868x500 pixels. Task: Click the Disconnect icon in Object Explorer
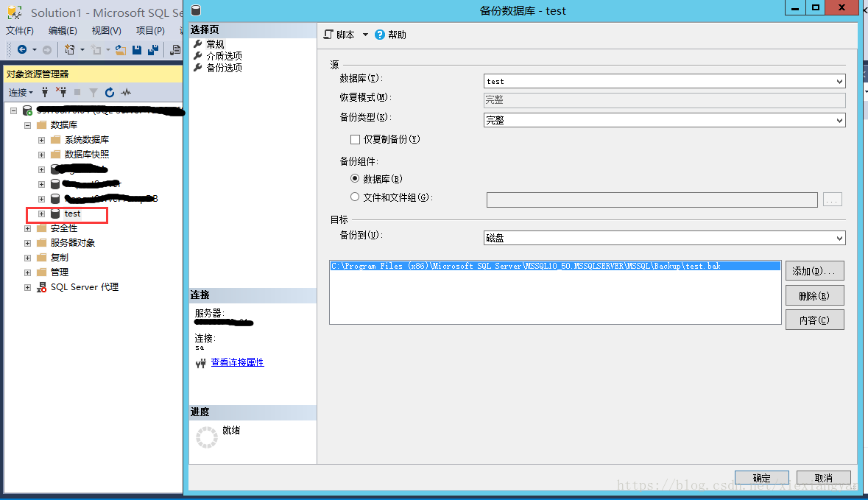[x=63, y=92]
